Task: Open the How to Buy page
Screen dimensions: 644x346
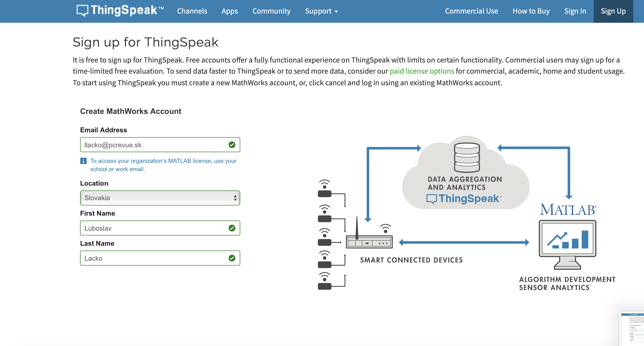Action: click(531, 11)
